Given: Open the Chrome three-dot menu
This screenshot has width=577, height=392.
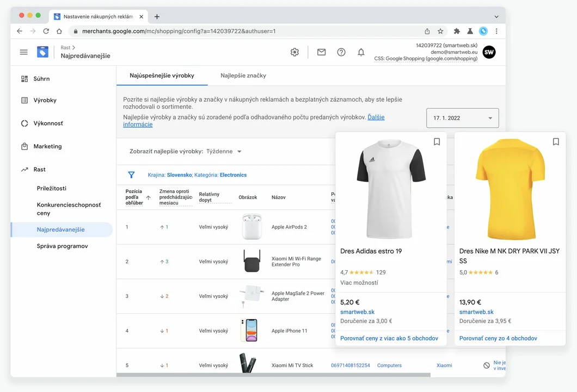Looking at the screenshot, I should tap(496, 31).
